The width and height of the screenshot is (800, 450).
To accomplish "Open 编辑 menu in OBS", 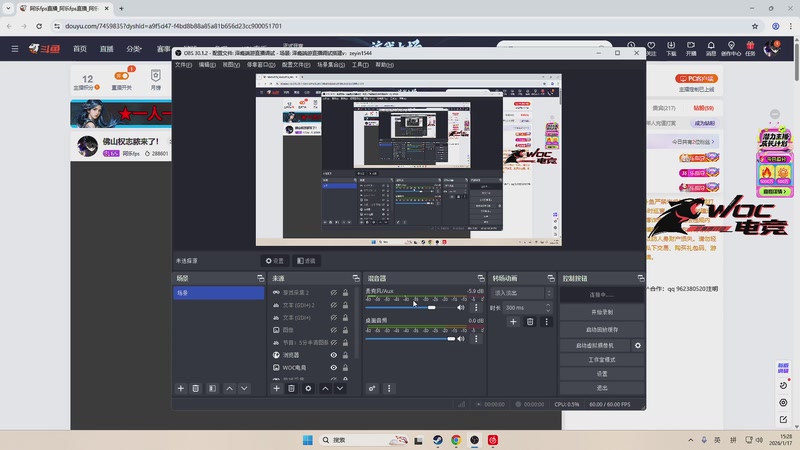I will [x=207, y=65].
